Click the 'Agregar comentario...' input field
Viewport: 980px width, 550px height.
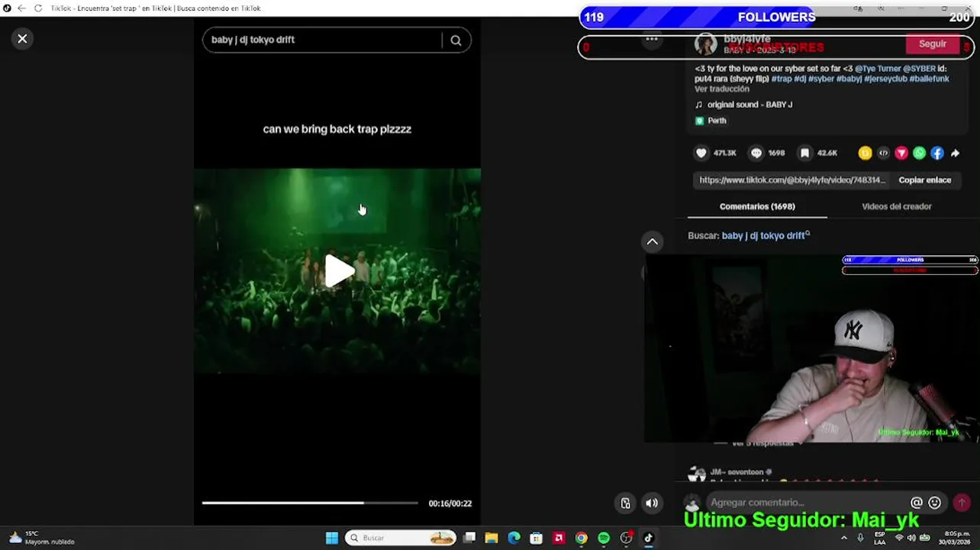coord(805,503)
